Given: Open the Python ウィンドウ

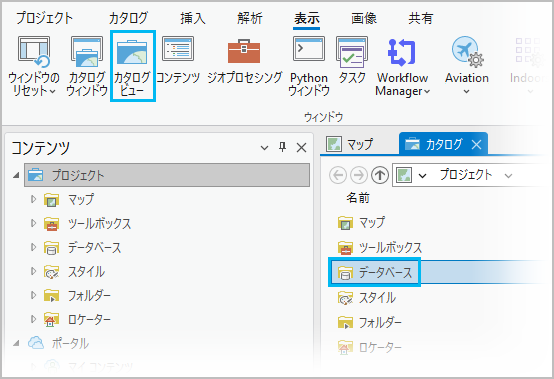Looking at the screenshot, I should 309,66.
